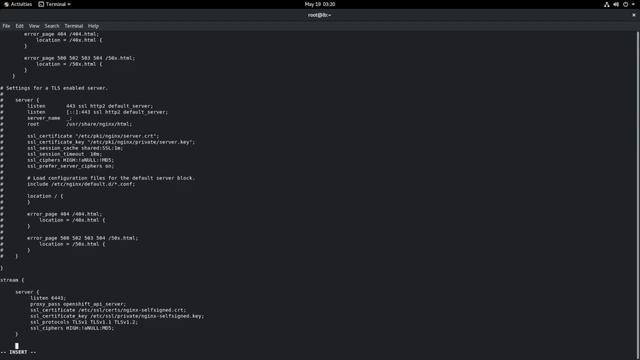Open the View menu
This screenshot has width=640, height=360.
[34, 26]
